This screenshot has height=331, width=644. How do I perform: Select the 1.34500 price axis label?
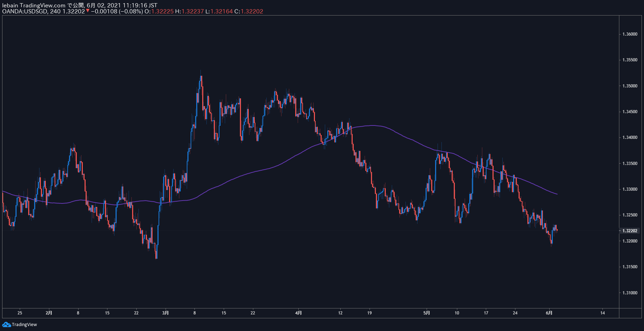(x=630, y=112)
